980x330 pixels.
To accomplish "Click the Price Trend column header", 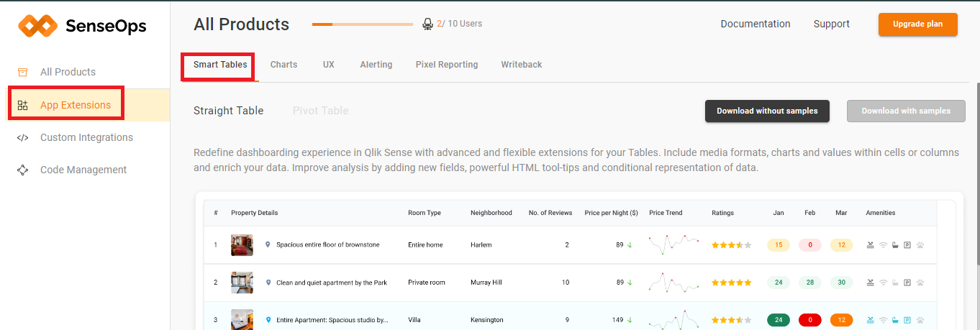I will coord(666,213).
